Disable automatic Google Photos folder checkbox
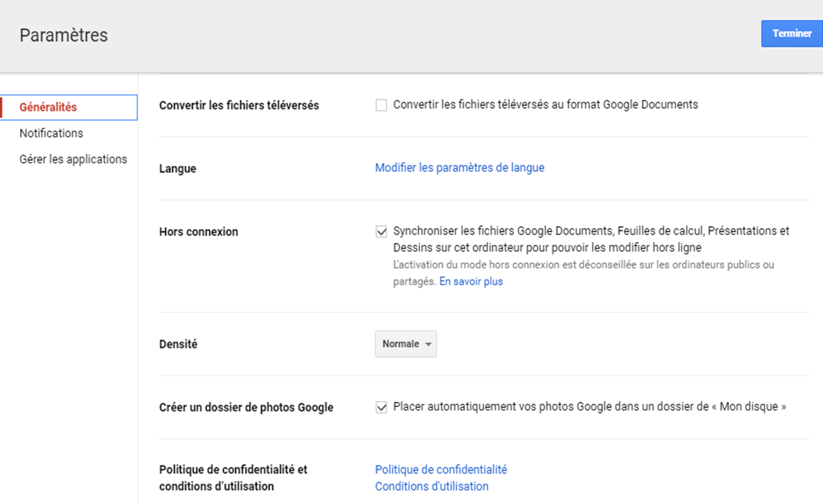Image resolution: width=823 pixels, height=504 pixels. click(381, 407)
